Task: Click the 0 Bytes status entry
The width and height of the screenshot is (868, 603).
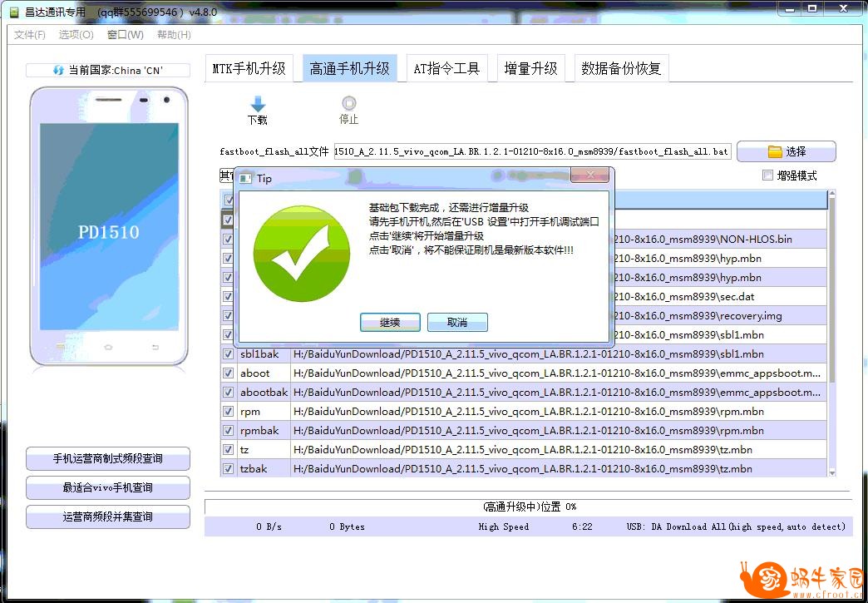Action: tap(347, 526)
